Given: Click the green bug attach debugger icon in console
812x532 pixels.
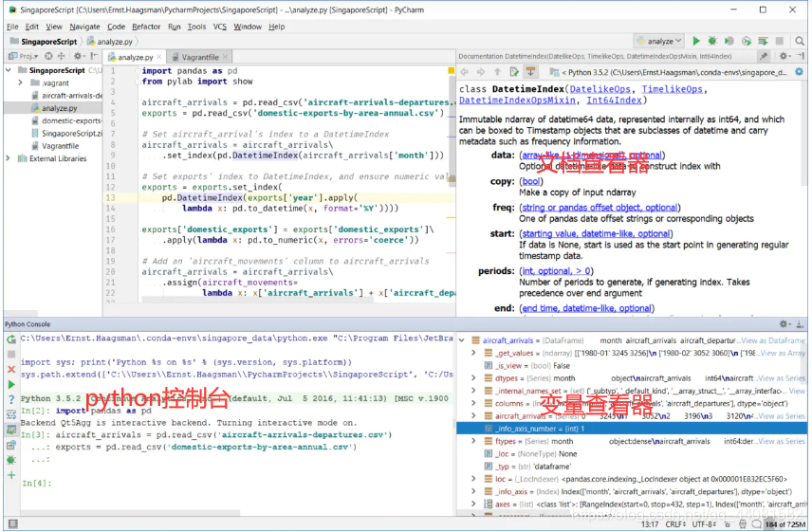Looking at the screenshot, I should pyautogui.click(x=10, y=460).
